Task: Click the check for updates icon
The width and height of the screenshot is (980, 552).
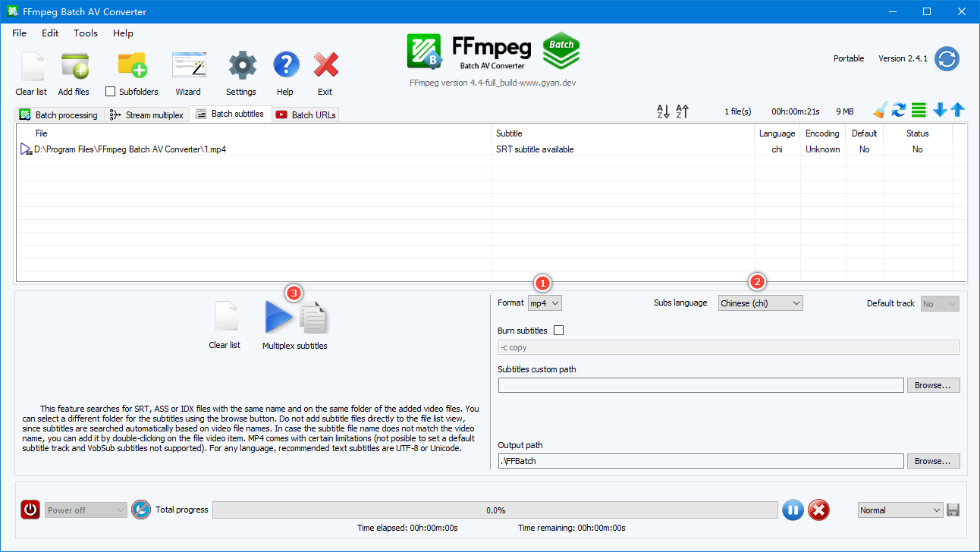Action: coord(947,59)
